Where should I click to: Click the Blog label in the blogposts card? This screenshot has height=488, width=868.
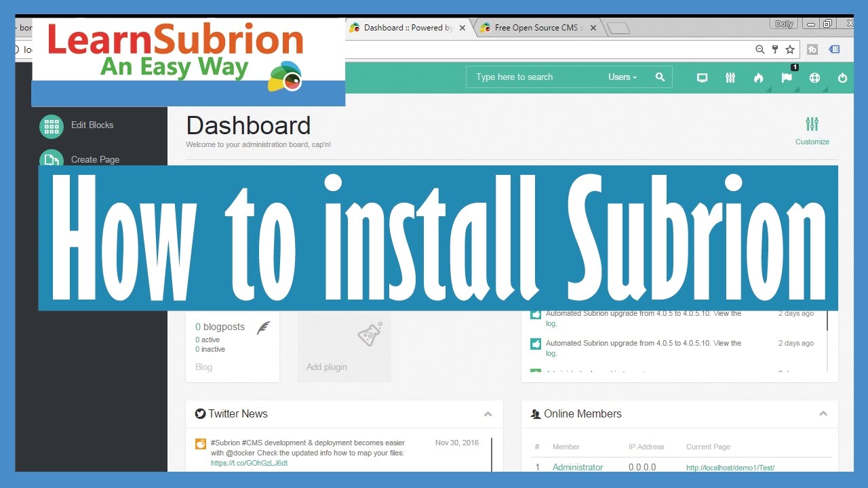203,367
